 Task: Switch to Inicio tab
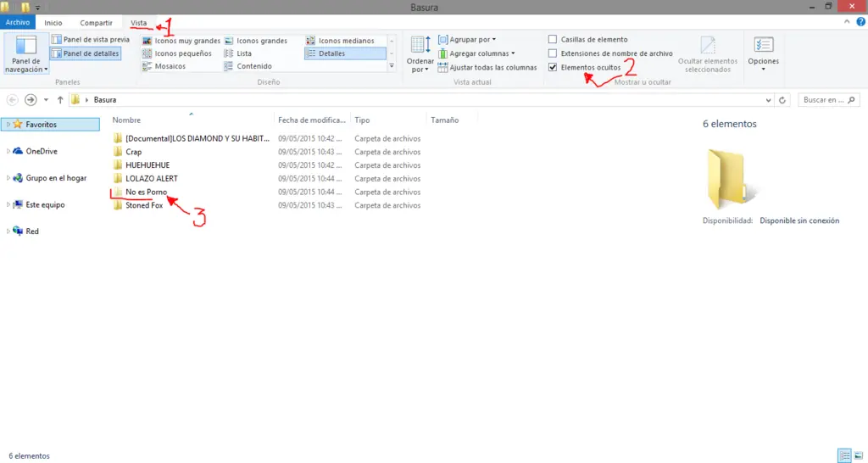coord(53,23)
